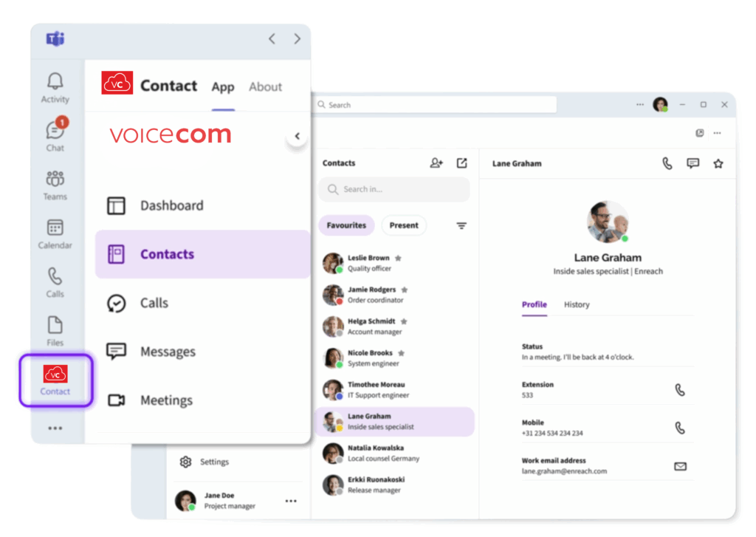The image size is (756, 537).
Task: Open Meetings in the navigation menu
Action: (202, 400)
